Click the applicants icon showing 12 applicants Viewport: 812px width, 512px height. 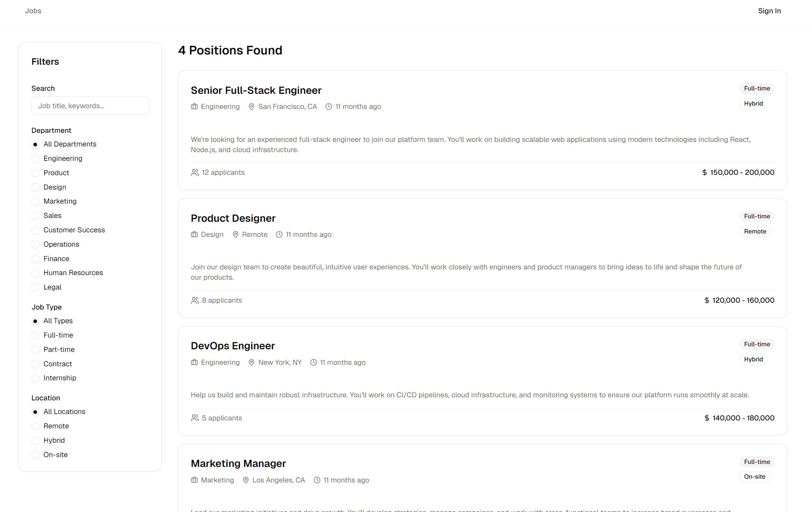(x=195, y=172)
